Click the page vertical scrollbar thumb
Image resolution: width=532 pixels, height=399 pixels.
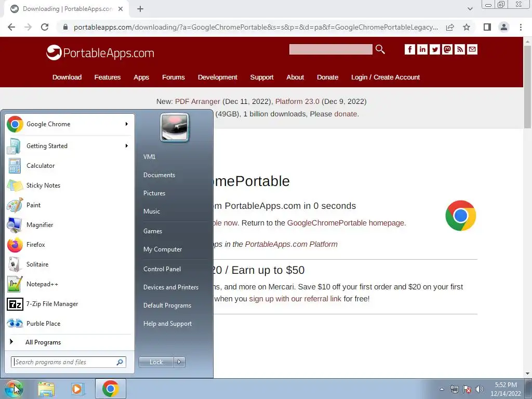(527, 87)
